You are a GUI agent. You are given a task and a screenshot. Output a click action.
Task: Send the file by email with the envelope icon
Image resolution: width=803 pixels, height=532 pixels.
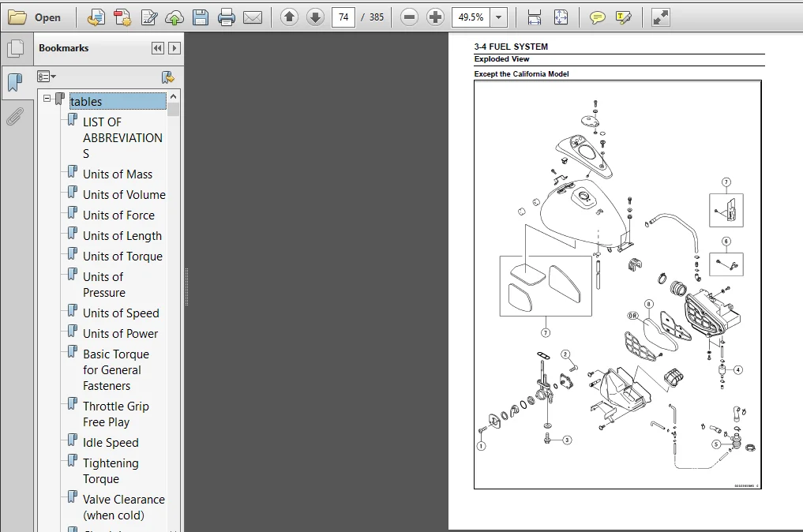point(253,17)
